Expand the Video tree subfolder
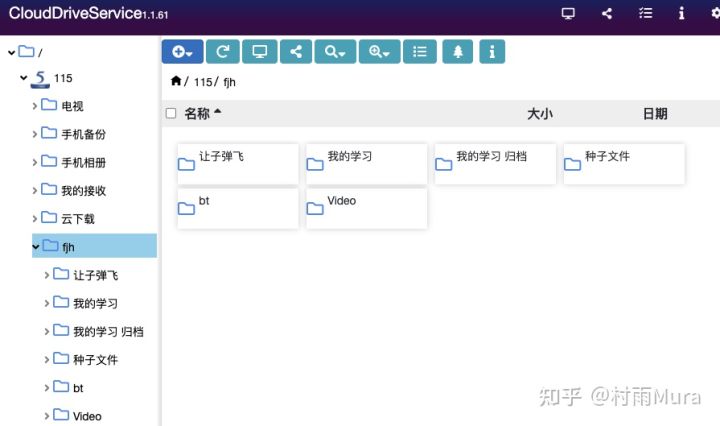Screen dimensions: 720x426 (47, 416)
